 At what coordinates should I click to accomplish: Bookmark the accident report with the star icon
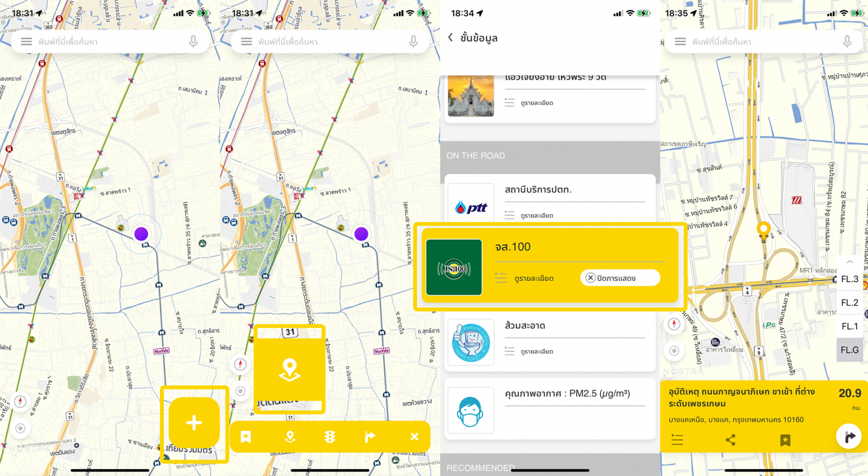(785, 439)
